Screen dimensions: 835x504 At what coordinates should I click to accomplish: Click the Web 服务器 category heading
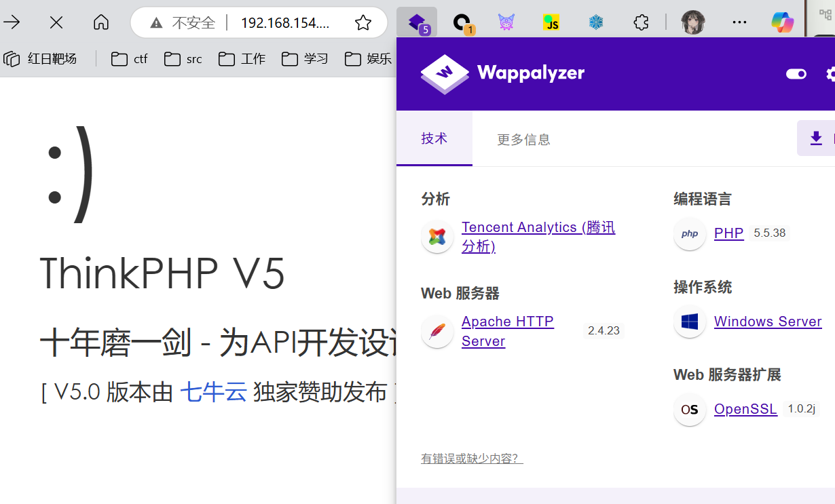click(x=460, y=294)
